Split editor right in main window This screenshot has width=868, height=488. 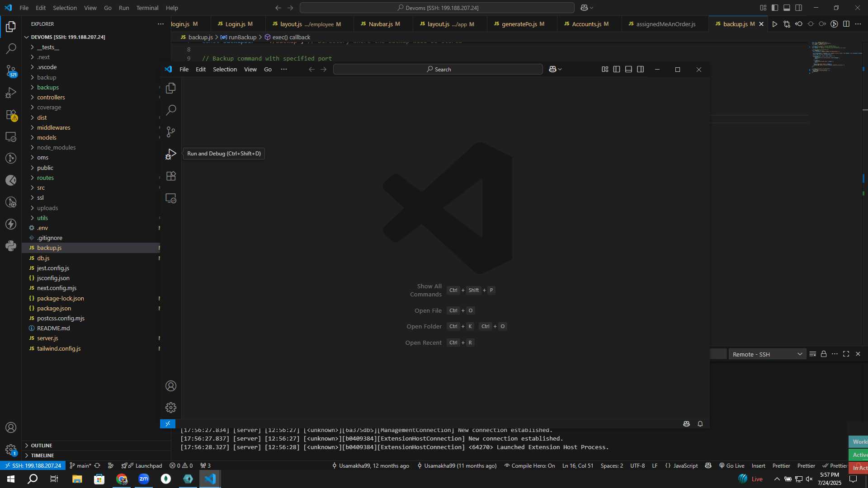[x=846, y=24]
